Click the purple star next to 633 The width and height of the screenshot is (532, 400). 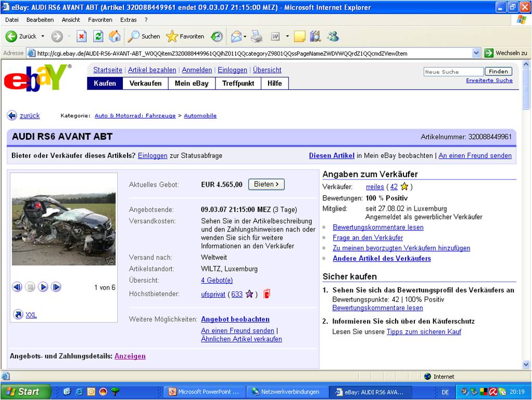tap(249, 294)
